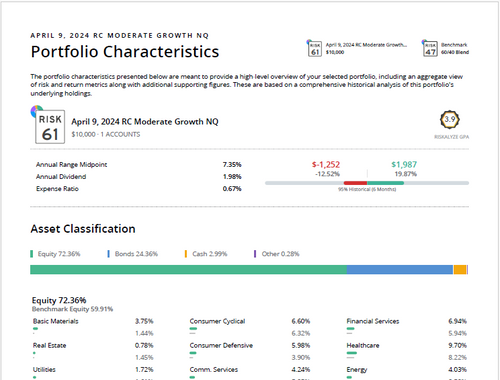Click the small Risk 61 badge in header
This screenshot has width=500, height=380.
pyautogui.click(x=315, y=49)
